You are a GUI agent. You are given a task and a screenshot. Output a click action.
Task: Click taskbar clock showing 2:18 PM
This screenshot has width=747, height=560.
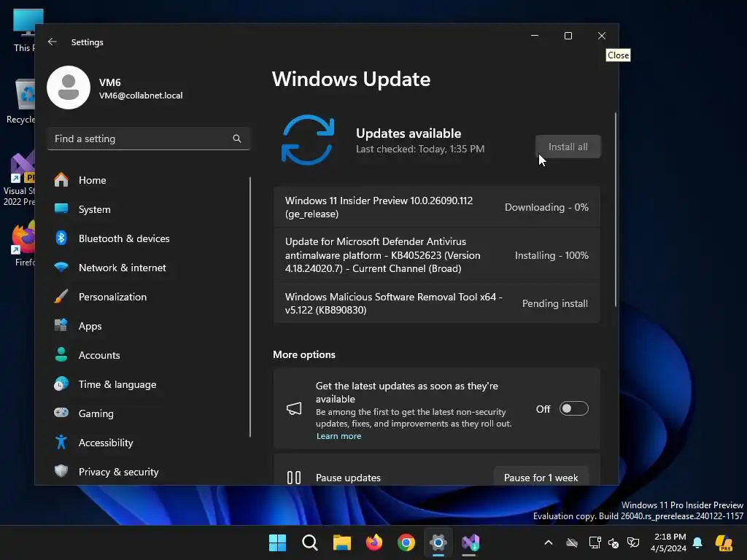click(x=669, y=542)
